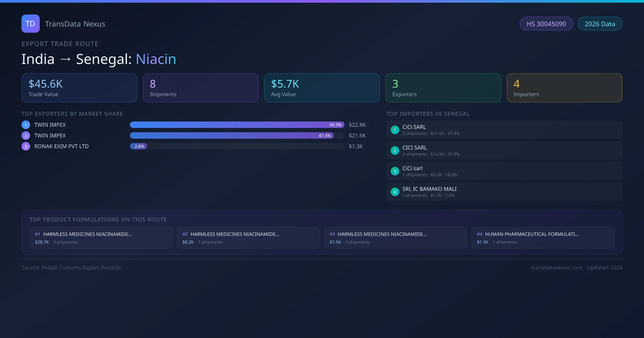Open #4 Human Pharmaceutical Formulation card

[543, 238]
